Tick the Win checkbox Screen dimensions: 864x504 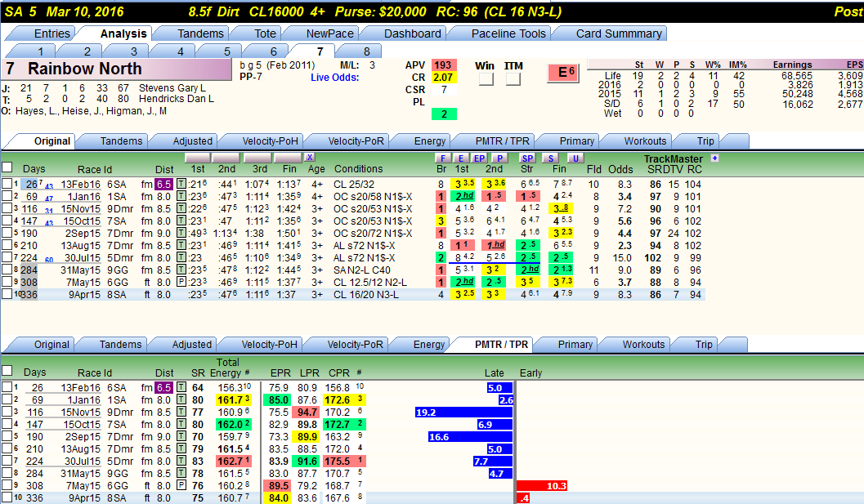point(486,79)
